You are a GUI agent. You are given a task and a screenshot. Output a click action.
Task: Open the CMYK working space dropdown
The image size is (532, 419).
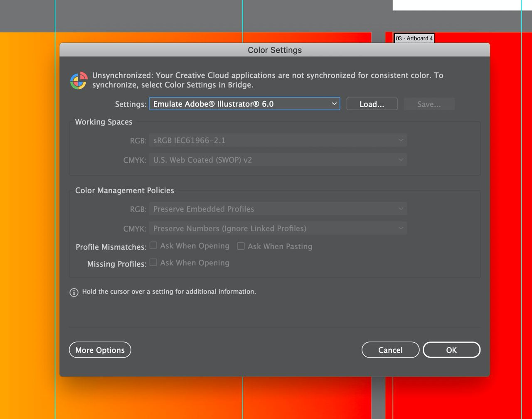click(x=278, y=160)
